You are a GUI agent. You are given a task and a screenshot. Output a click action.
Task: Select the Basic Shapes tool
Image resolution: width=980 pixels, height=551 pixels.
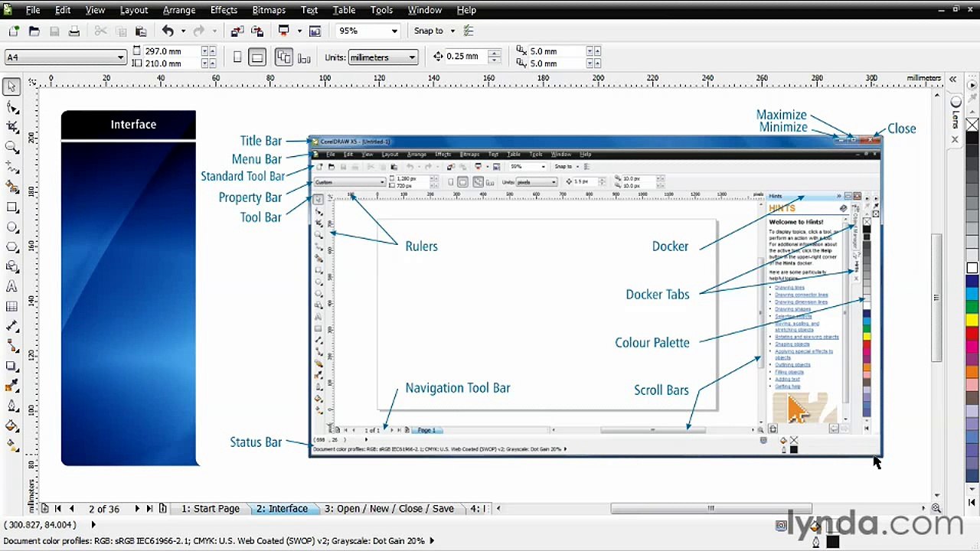(12, 267)
